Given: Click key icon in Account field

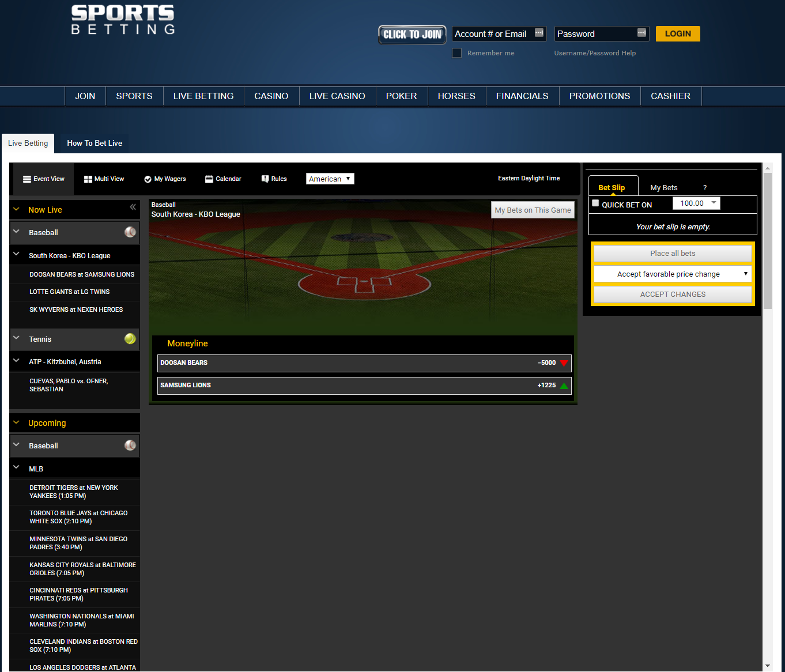Looking at the screenshot, I should click(539, 33).
